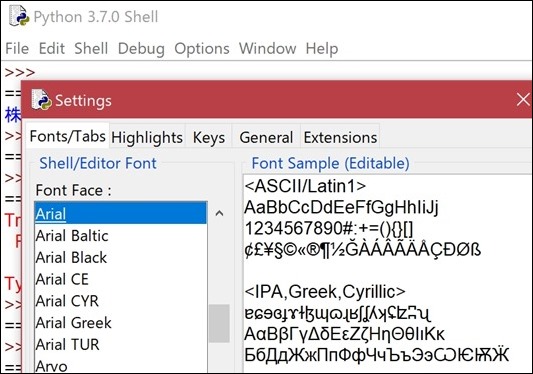Image resolution: width=533 pixels, height=374 pixels.
Task: Select Arial Greek in the font list
Action: pos(120,323)
